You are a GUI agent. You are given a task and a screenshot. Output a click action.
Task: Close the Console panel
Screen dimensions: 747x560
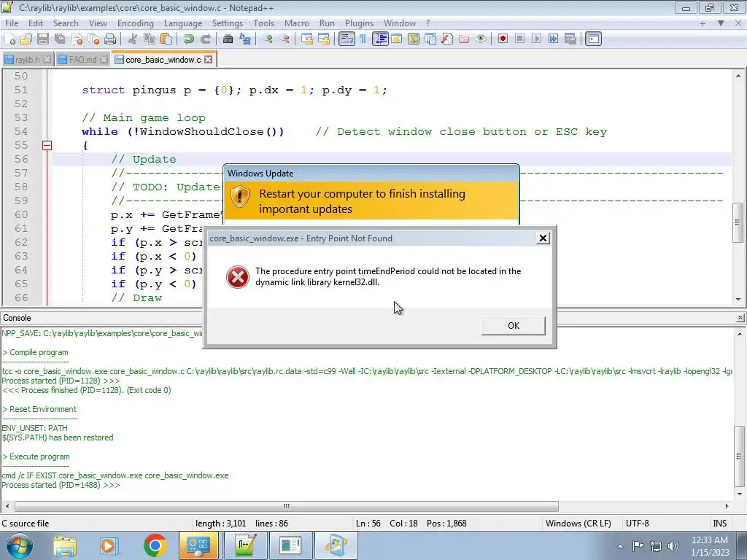[740, 318]
